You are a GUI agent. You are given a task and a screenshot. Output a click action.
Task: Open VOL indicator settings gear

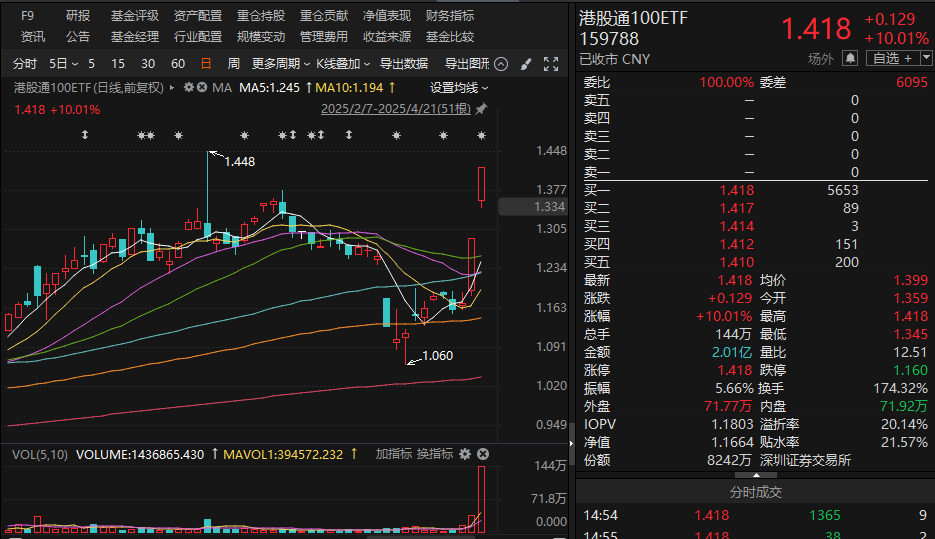[465, 454]
